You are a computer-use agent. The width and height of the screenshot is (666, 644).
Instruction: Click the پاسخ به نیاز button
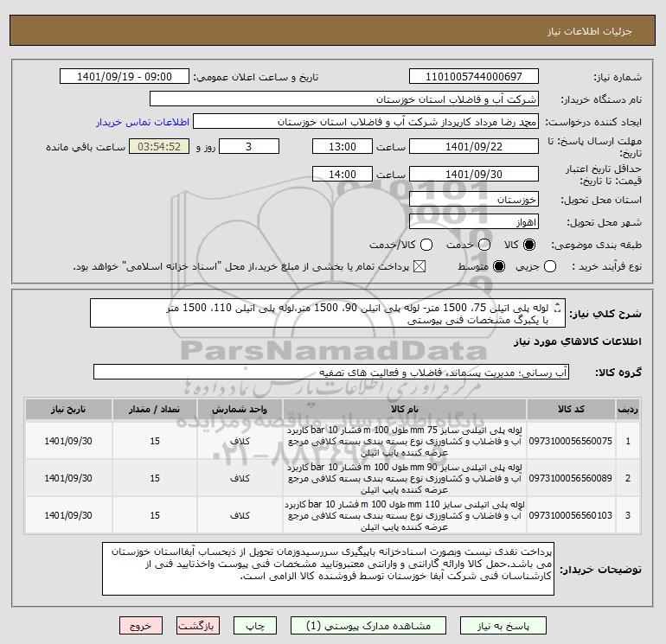point(503,626)
